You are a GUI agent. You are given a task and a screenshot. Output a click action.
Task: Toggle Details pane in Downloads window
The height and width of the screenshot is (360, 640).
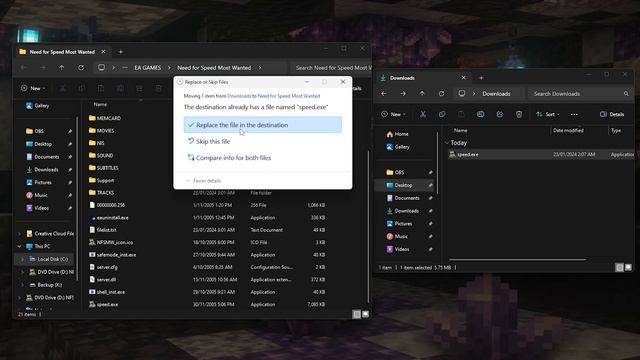pyautogui.click(x=612, y=114)
